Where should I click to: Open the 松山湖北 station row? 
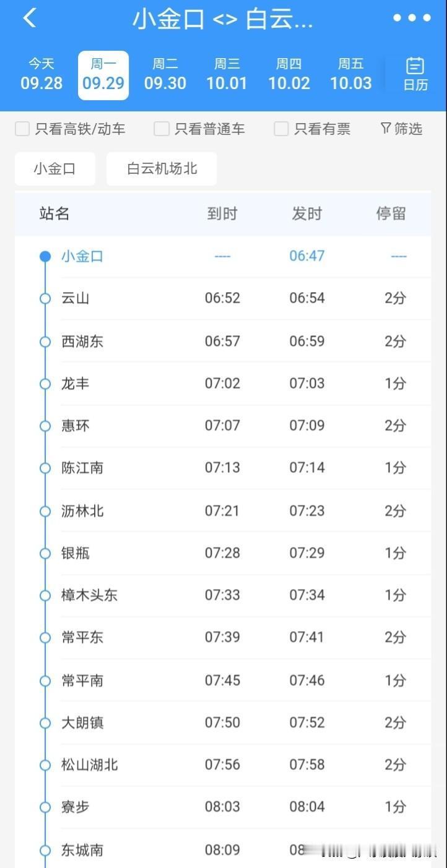click(x=223, y=765)
